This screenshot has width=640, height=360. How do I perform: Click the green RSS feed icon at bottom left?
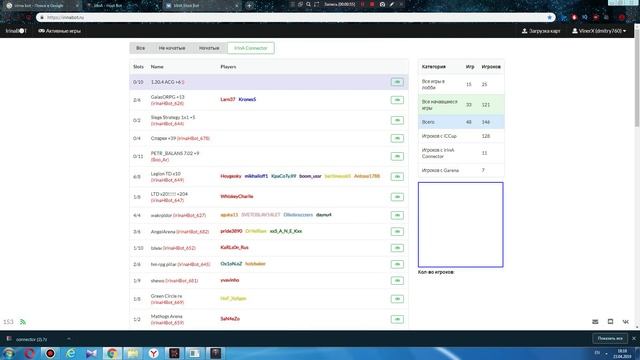click(x=23, y=322)
